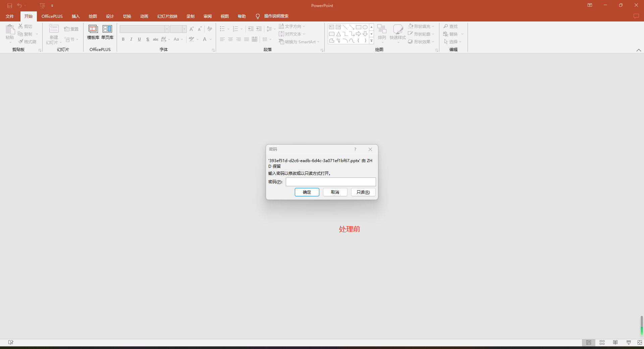This screenshot has width=644, height=349.
Task: Click the 确定 button in password dialog
Action: pyautogui.click(x=307, y=192)
